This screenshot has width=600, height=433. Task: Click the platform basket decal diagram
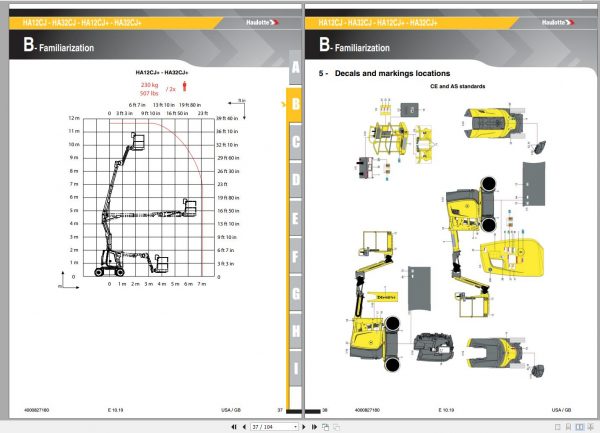click(387, 138)
